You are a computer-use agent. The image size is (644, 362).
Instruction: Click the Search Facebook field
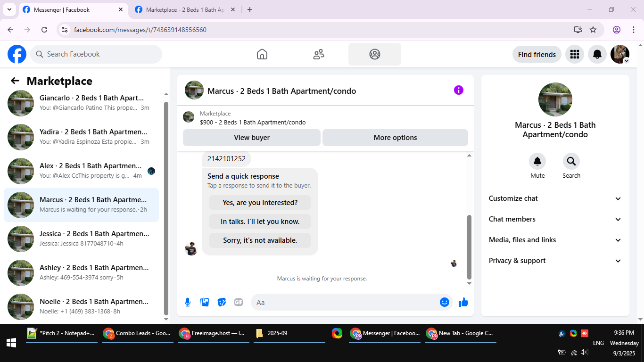point(96,54)
